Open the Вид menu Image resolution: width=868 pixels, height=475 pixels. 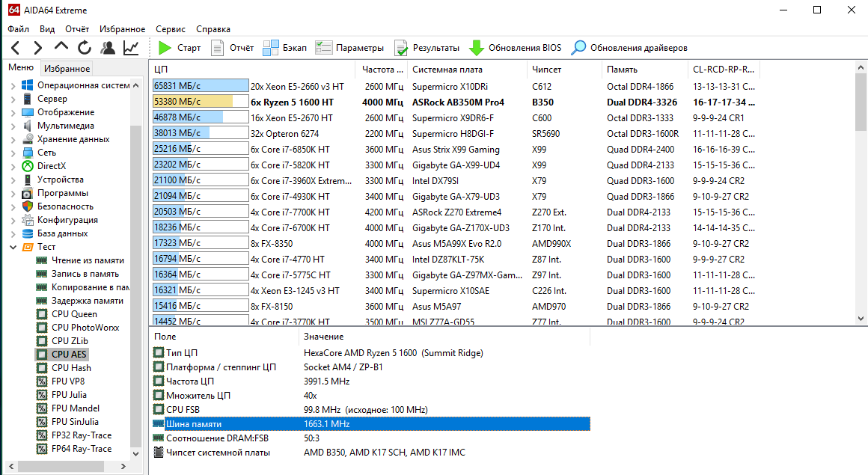(47, 28)
